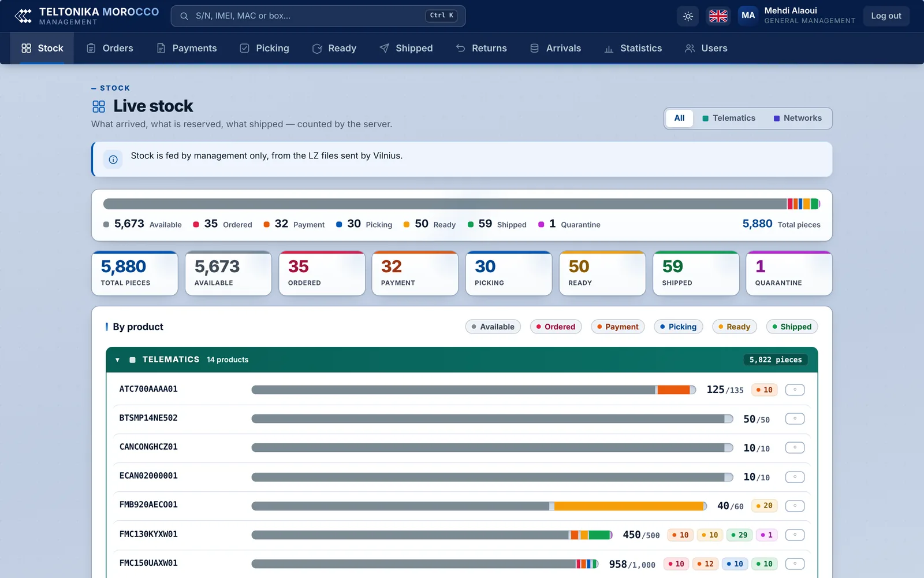Viewport: 924px width, 578px height.
Task: Click the Log out button
Action: click(886, 16)
